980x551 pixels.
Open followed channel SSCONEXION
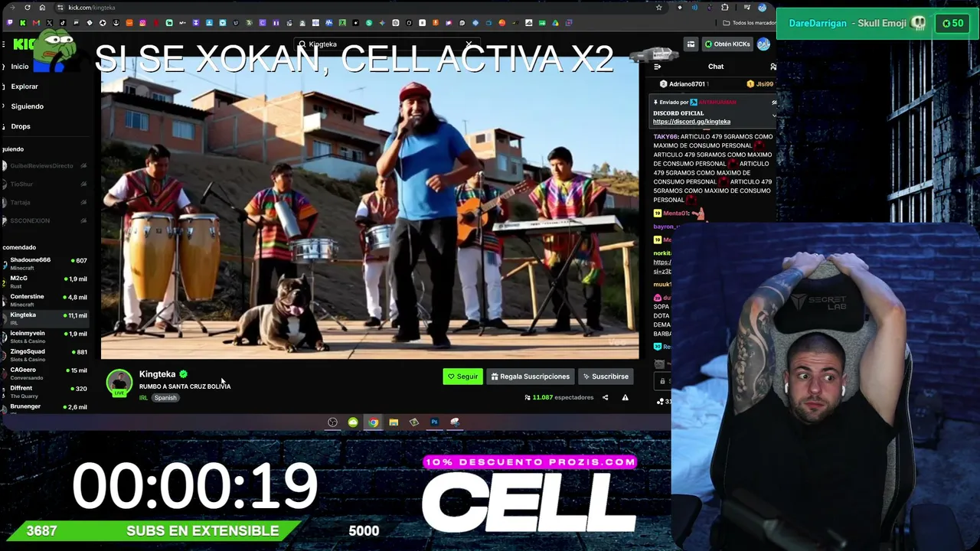tap(44, 221)
